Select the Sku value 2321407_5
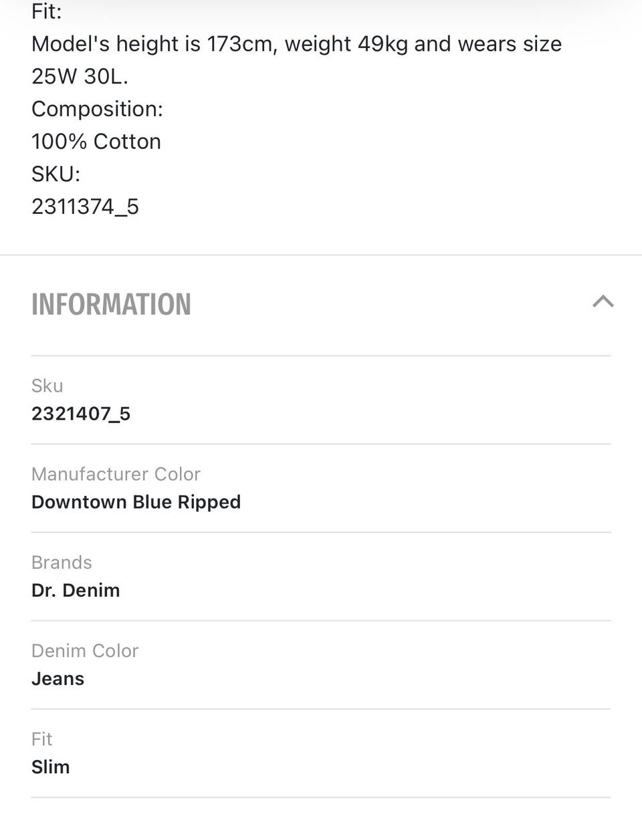 tap(81, 414)
